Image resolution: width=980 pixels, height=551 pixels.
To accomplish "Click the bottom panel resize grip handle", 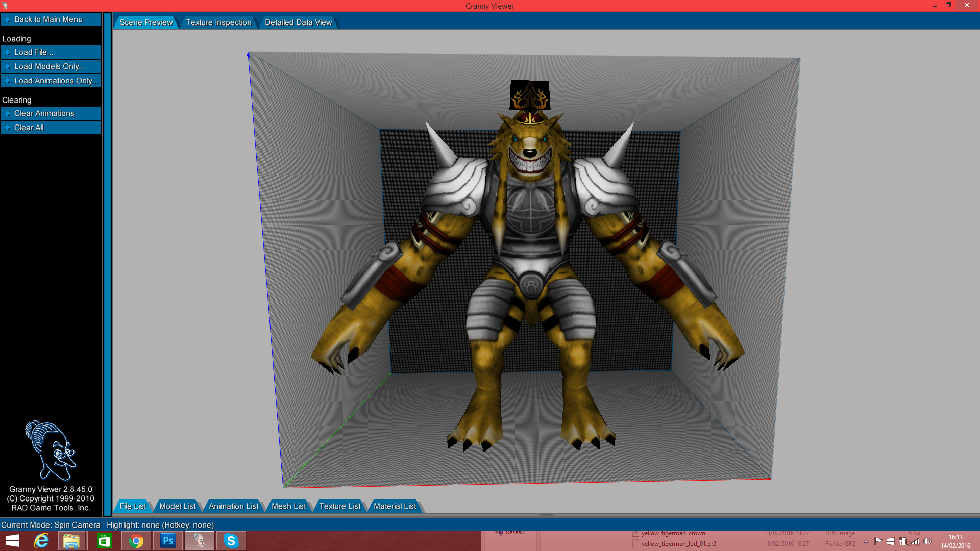I will pos(546,515).
